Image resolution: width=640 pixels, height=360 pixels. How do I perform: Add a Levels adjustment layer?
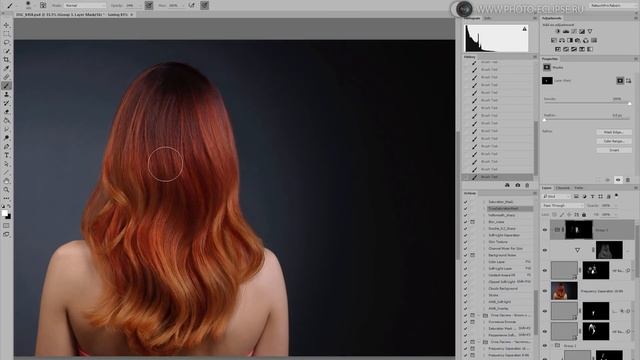coord(566,31)
